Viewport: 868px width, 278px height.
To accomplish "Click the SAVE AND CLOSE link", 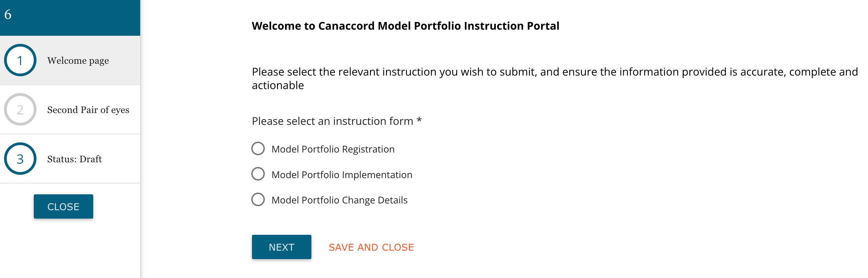I will click(371, 247).
